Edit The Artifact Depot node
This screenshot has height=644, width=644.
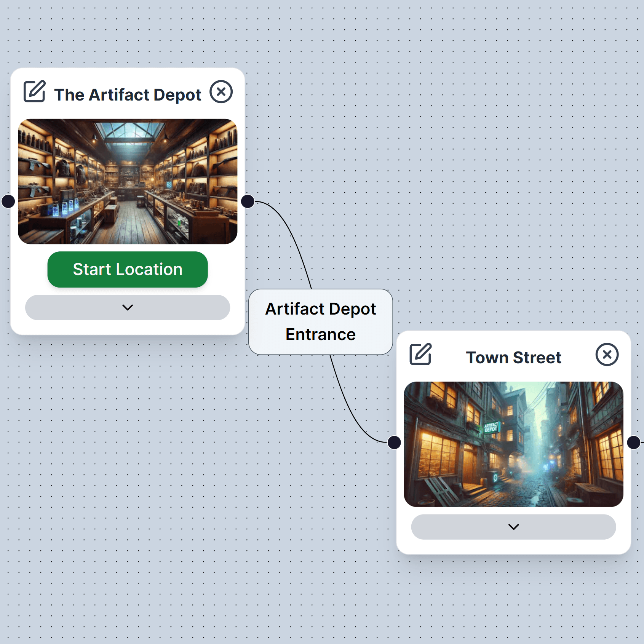coord(35,91)
